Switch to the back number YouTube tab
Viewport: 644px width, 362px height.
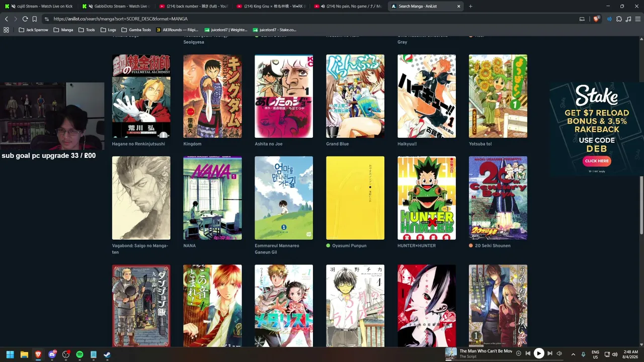click(194, 7)
